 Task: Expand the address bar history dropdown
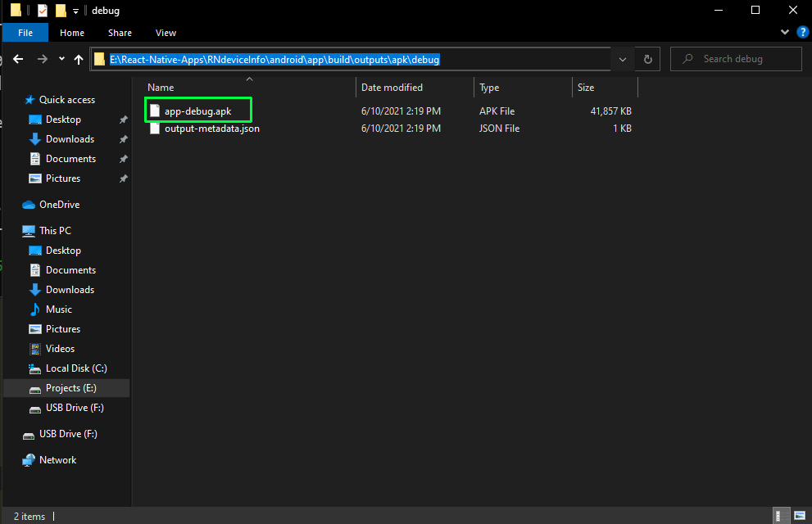click(x=623, y=59)
